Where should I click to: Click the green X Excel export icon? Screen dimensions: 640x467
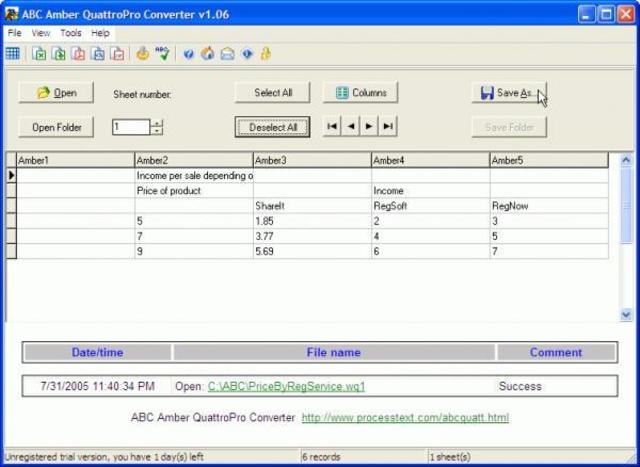(x=40, y=53)
